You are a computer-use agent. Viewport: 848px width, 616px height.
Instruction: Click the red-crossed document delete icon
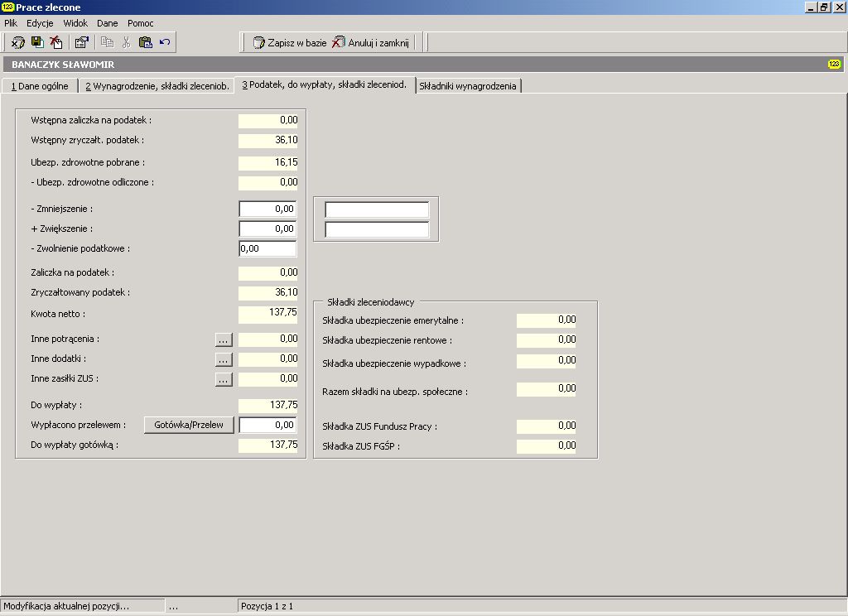point(56,42)
